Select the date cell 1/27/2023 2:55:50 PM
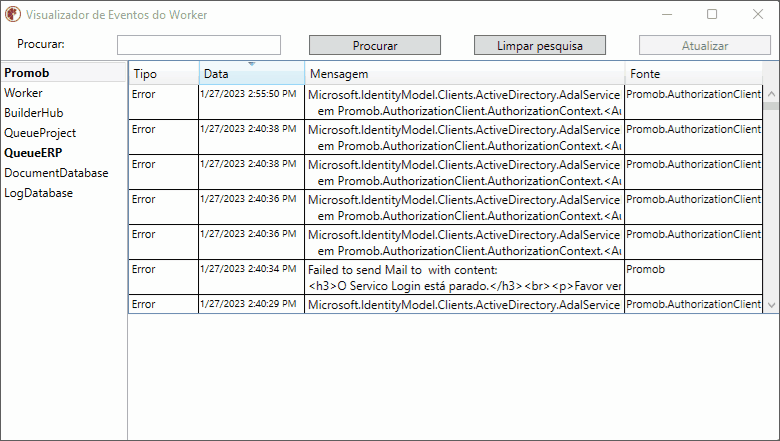Image resolution: width=780 pixels, height=441 pixels. coord(251,102)
